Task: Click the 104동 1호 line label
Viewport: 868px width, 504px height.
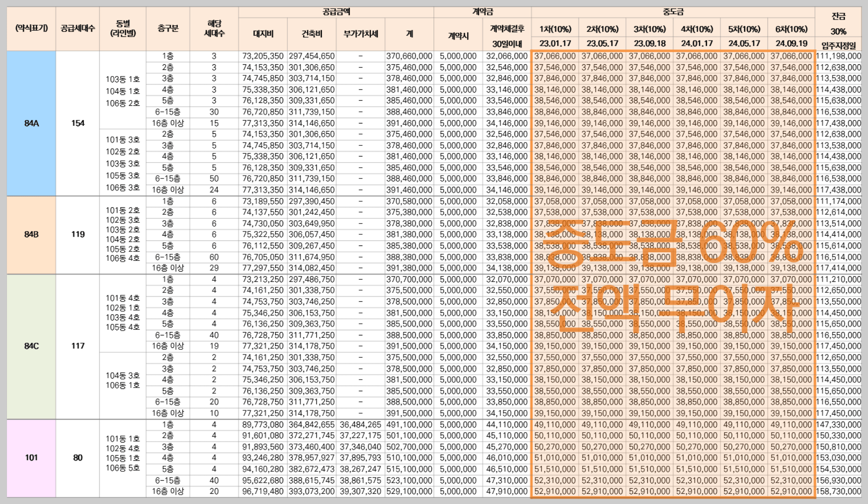Action: (122, 91)
